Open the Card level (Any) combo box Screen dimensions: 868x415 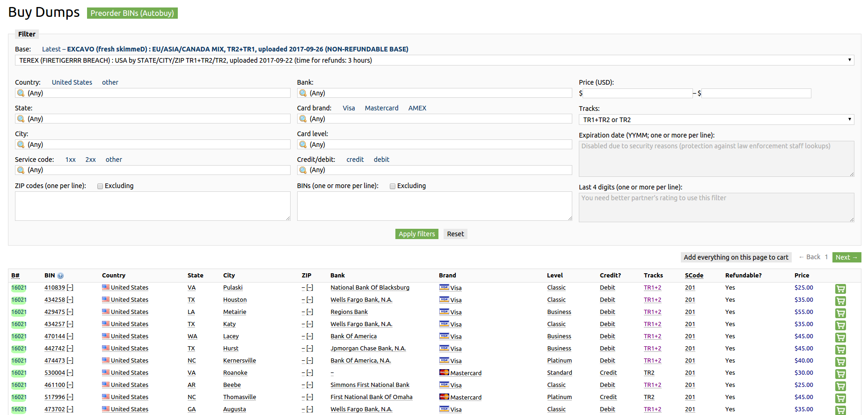point(434,145)
